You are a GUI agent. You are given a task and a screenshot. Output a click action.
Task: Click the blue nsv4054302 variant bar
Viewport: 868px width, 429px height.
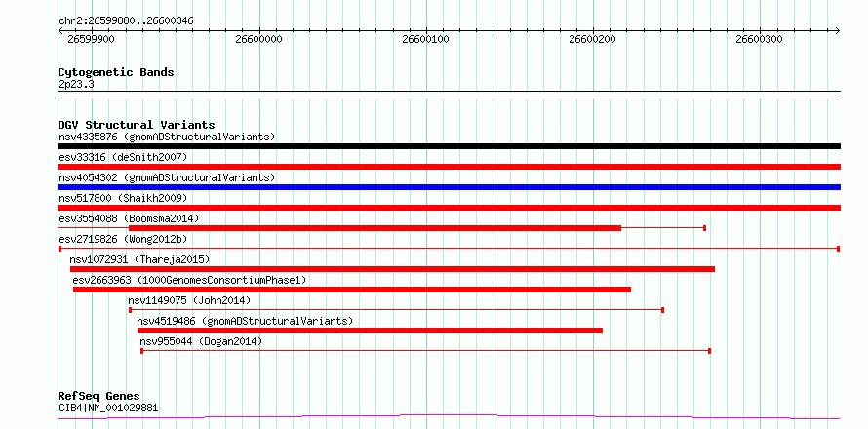449,187
